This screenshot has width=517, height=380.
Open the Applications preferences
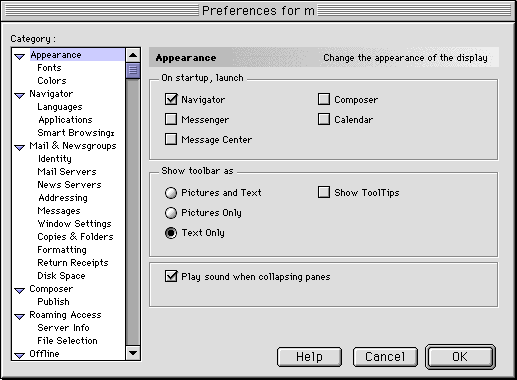point(65,120)
